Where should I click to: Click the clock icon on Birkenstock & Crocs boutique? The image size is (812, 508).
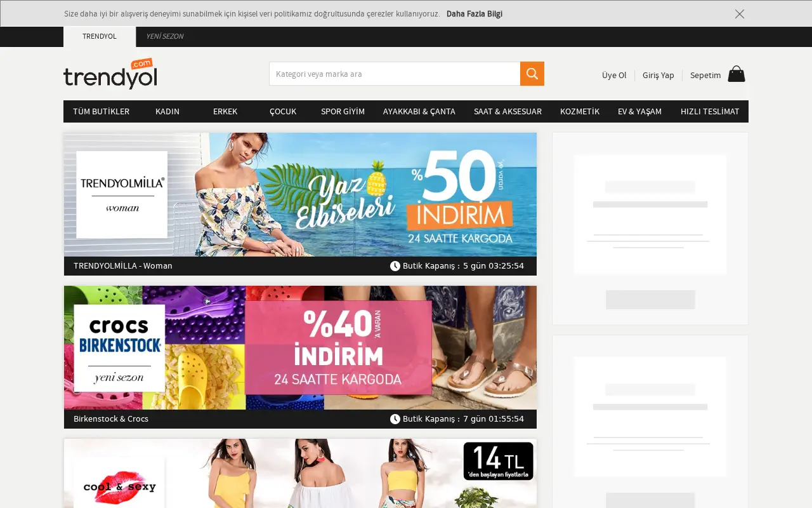coord(395,419)
